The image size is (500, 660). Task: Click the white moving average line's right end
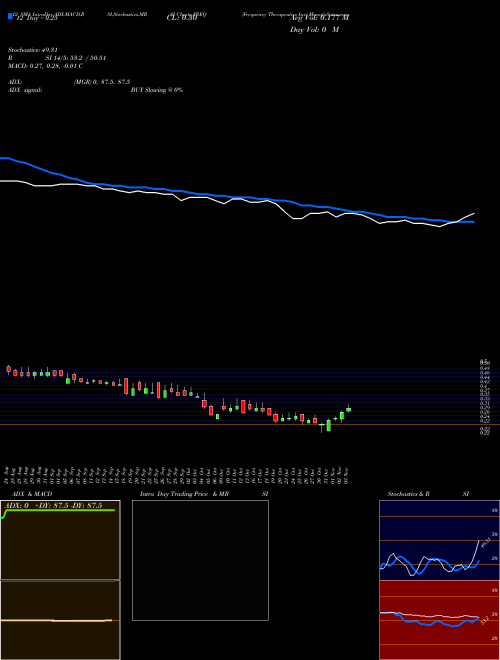[x=473, y=214]
